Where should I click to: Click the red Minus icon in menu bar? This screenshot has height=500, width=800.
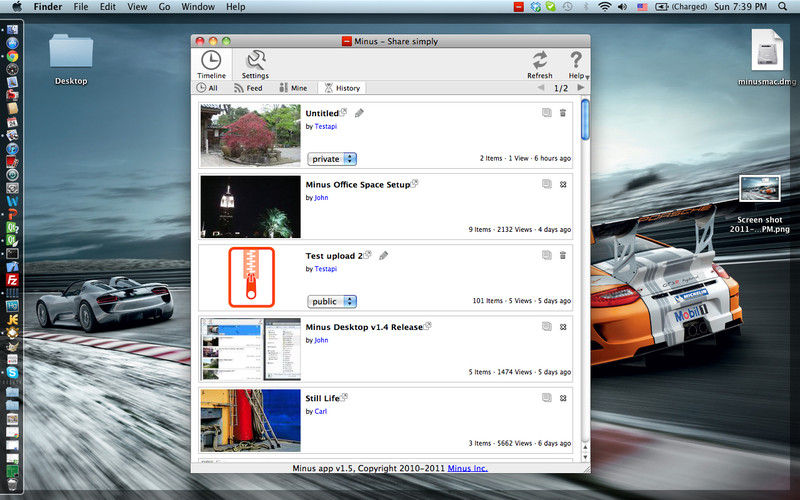coord(519,7)
